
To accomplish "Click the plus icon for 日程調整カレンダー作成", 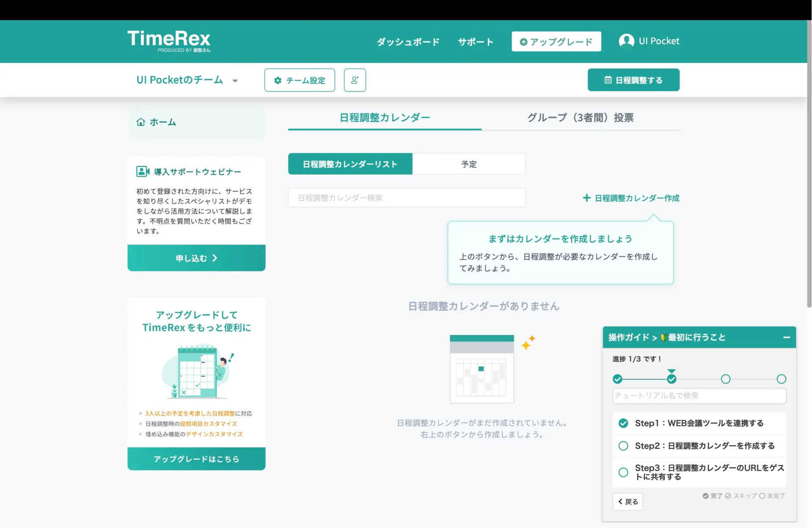I will coord(587,198).
